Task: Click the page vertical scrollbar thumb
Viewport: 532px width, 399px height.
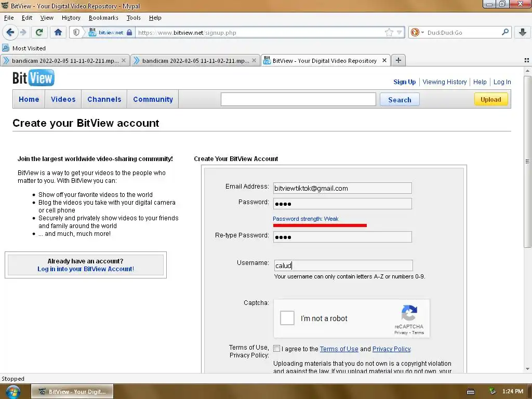Action: pos(527,162)
